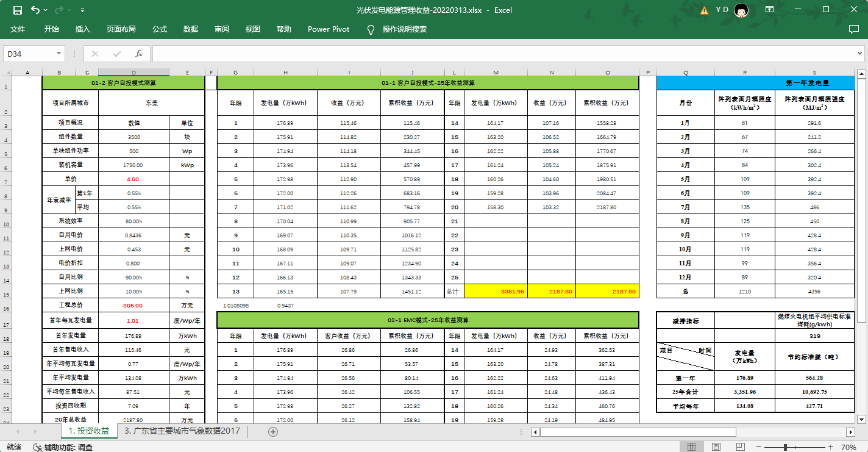
Task: Click the red unit price cell 4.60
Action: (134, 179)
